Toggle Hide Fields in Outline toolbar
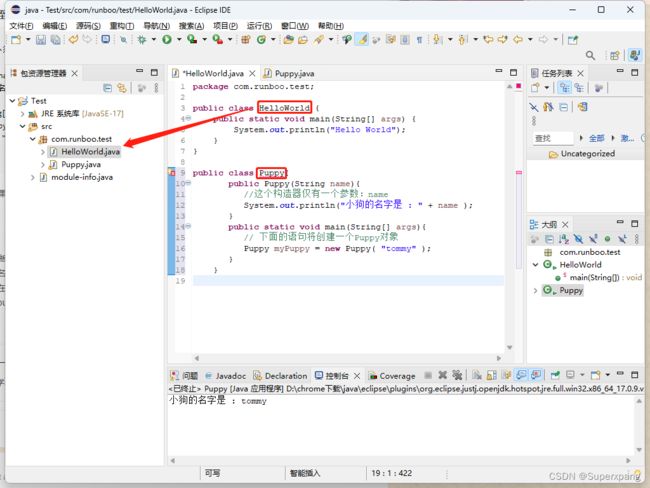The width and height of the screenshot is (650, 488). coord(578,239)
